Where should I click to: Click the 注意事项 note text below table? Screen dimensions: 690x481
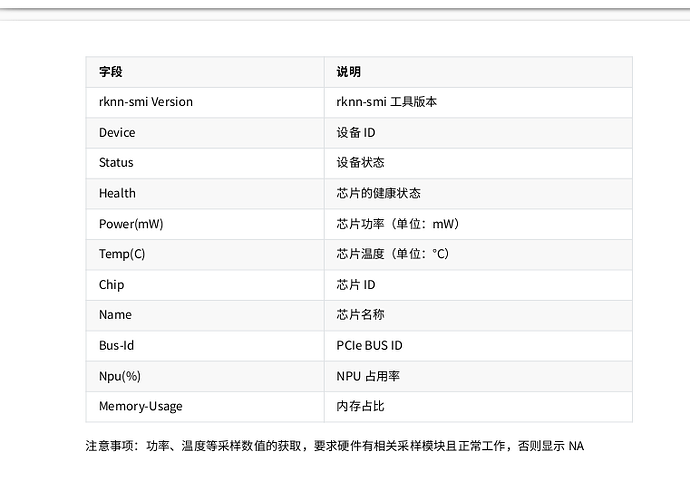pos(334,446)
